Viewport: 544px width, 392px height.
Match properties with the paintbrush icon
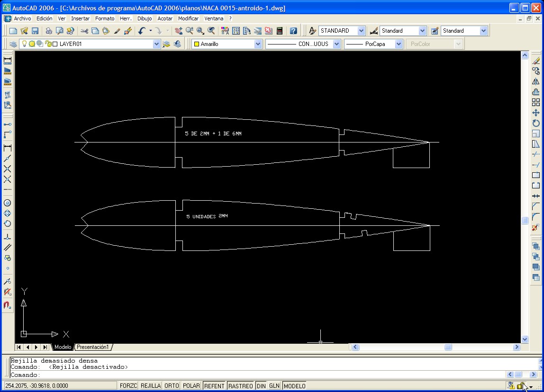coord(117,31)
